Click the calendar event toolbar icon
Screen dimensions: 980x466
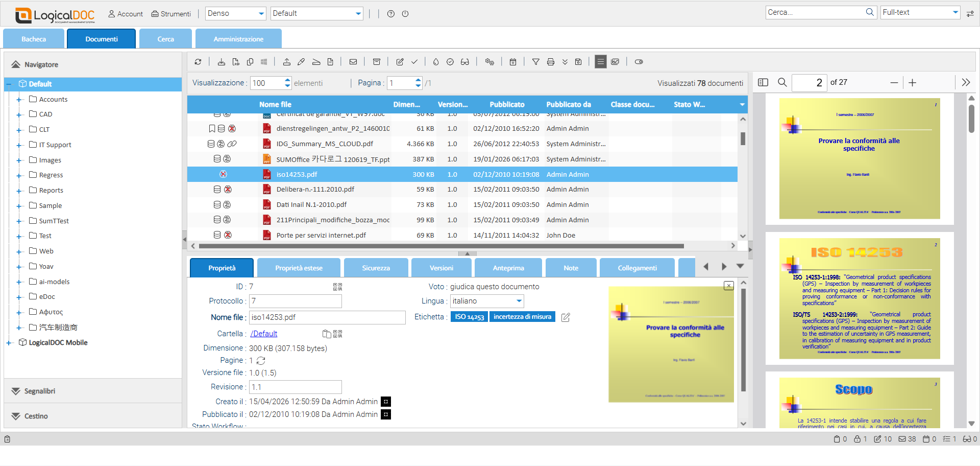513,62
